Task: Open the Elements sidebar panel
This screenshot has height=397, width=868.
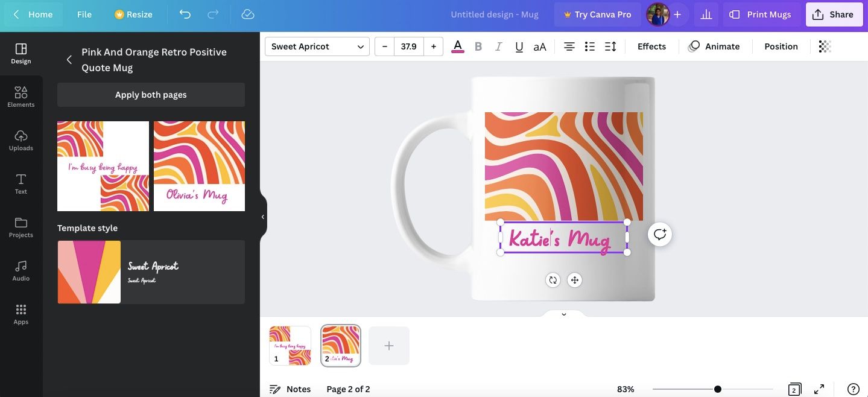Action: [21, 97]
